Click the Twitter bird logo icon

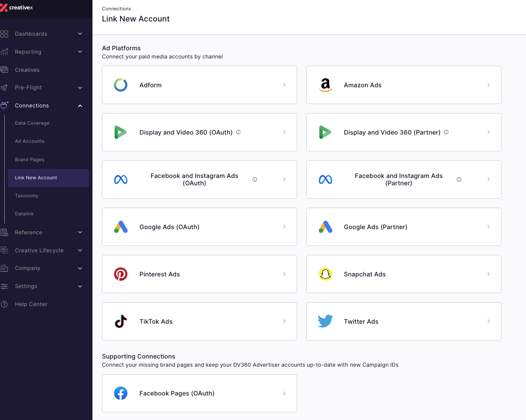[x=326, y=322]
